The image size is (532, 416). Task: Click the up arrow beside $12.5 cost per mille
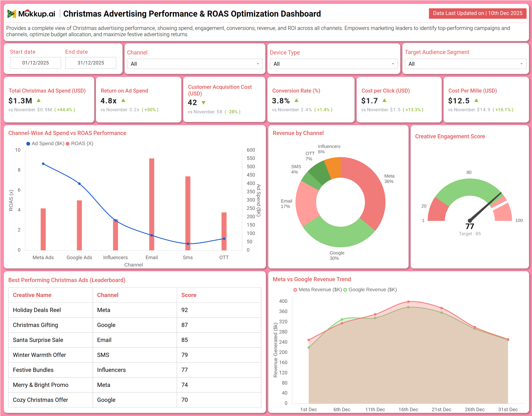pos(477,100)
